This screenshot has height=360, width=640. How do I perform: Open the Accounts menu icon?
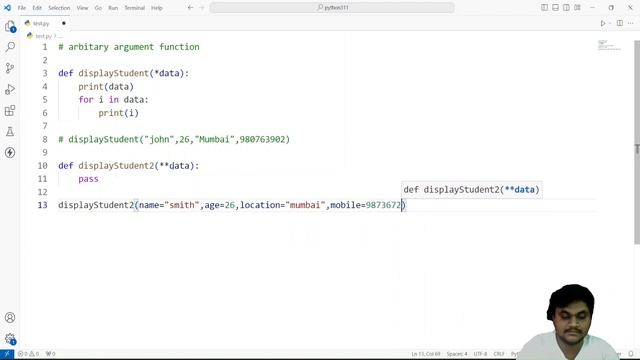click(10, 318)
